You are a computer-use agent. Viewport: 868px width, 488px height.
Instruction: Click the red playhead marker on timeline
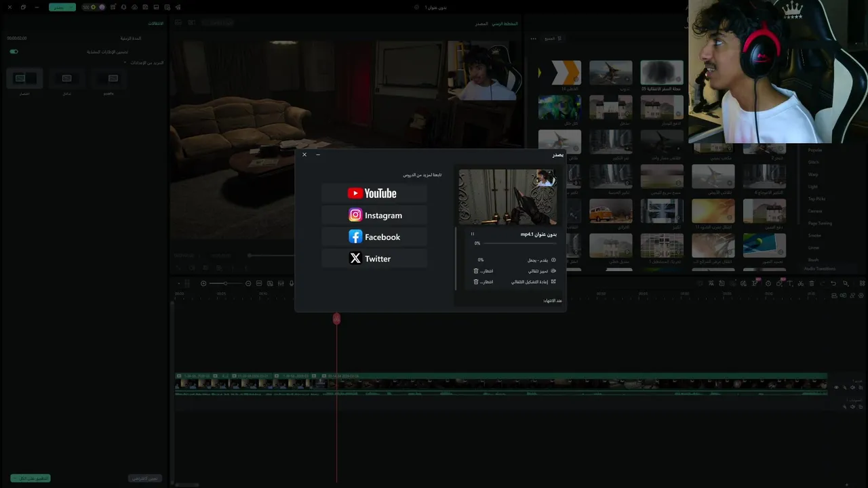pos(336,319)
